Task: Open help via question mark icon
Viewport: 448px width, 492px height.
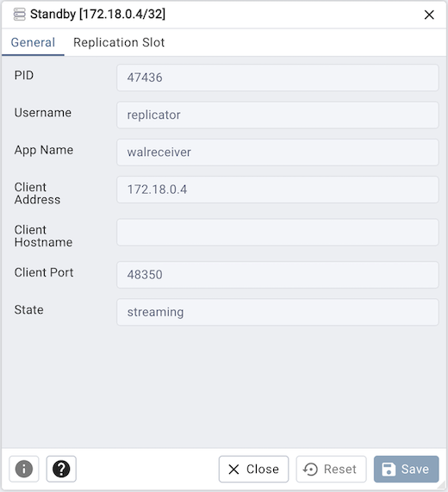Action: click(61, 469)
